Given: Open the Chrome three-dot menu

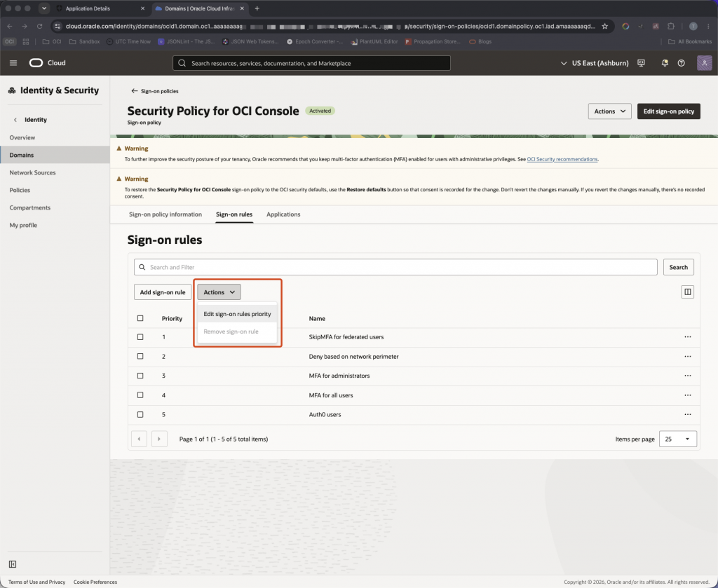Looking at the screenshot, I should pos(708,27).
